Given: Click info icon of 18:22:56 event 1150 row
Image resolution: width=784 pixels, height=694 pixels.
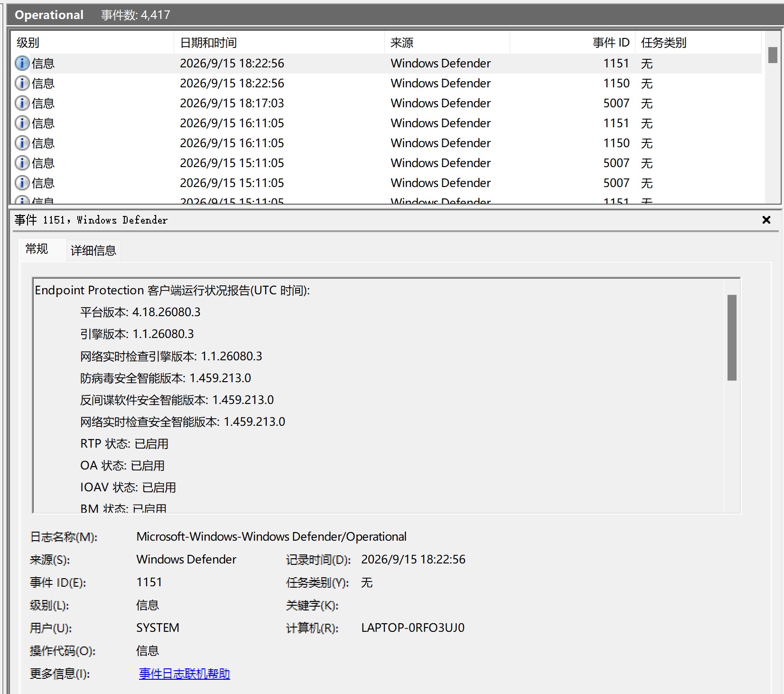Looking at the screenshot, I should click(x=22, y=83).
